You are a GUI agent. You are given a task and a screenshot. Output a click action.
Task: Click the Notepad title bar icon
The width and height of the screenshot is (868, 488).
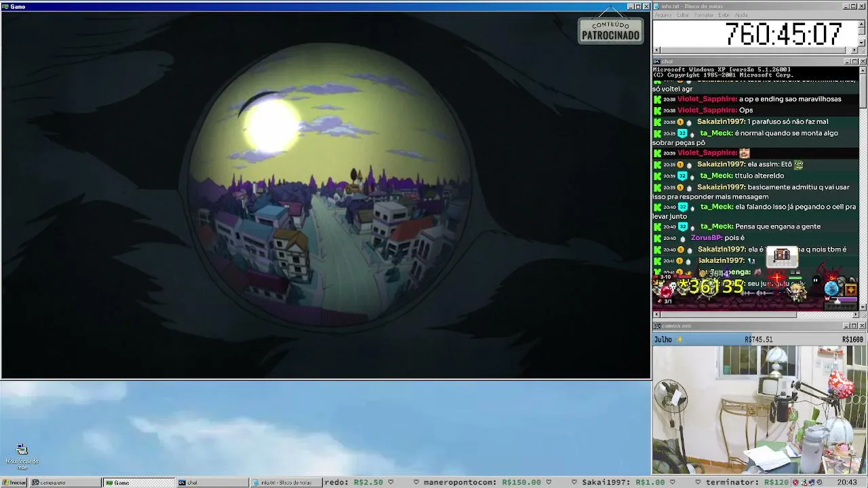pyautogui.click(x=656, y=7)
